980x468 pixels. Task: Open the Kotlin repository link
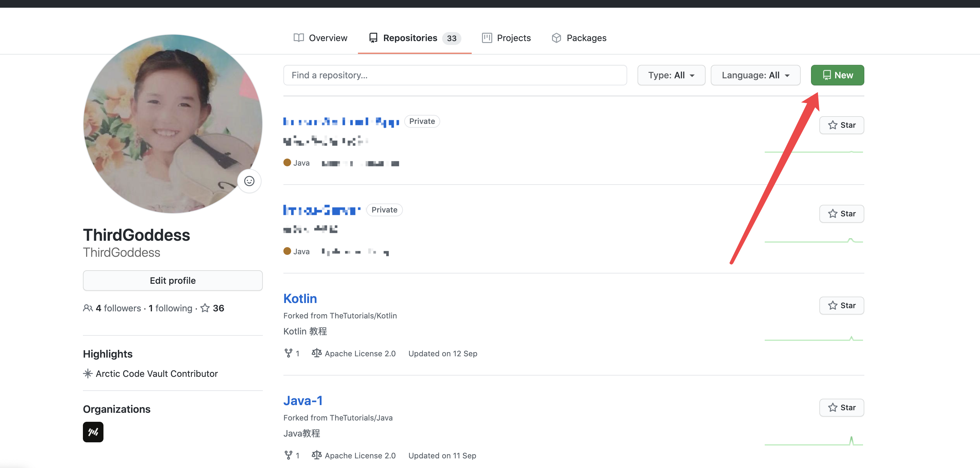300,299
